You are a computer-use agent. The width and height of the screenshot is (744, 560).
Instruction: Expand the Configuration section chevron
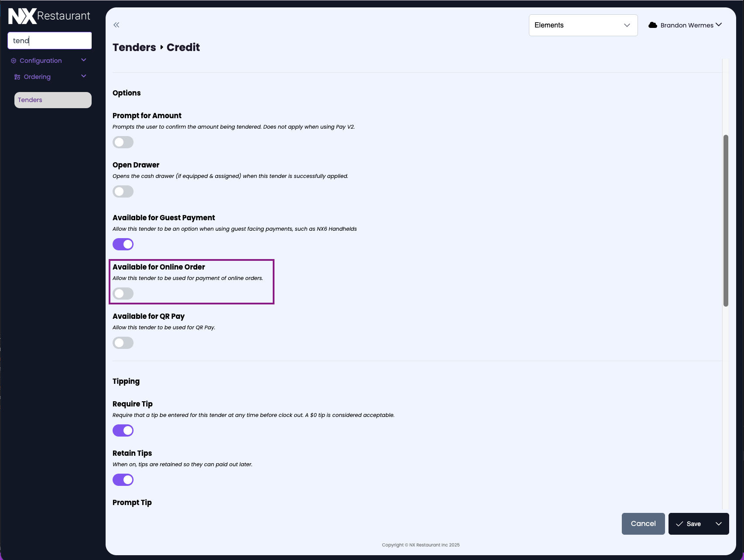[x=84, y=60]
